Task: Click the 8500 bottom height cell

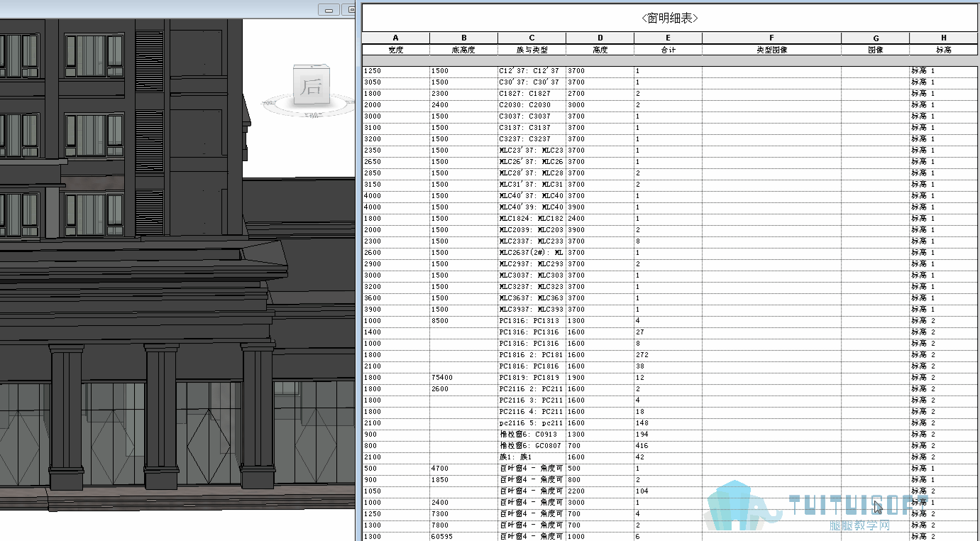Action: click(x=463, y=321)
